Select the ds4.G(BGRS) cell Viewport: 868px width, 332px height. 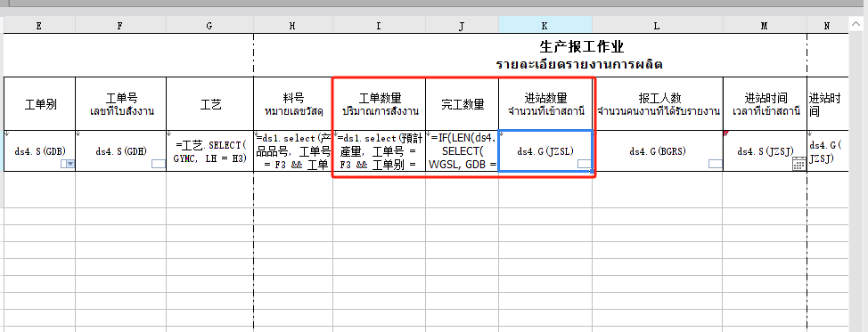(657, 151)
